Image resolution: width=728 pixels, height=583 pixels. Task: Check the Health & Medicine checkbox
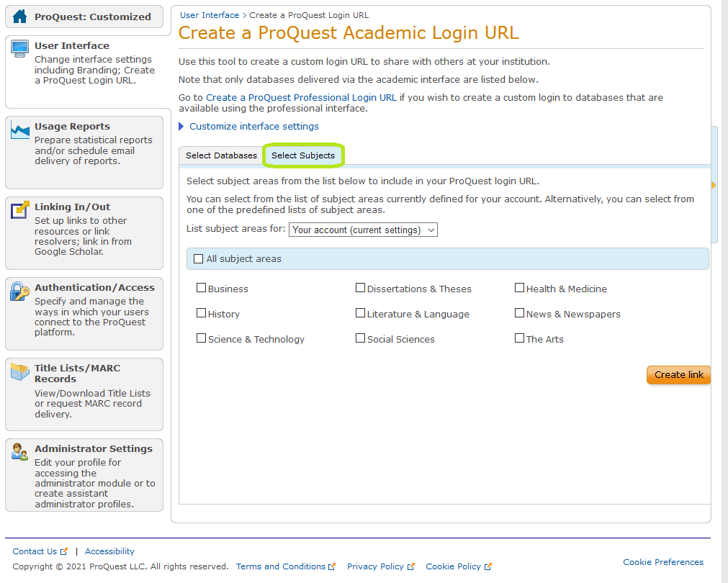tap(519, 288)
